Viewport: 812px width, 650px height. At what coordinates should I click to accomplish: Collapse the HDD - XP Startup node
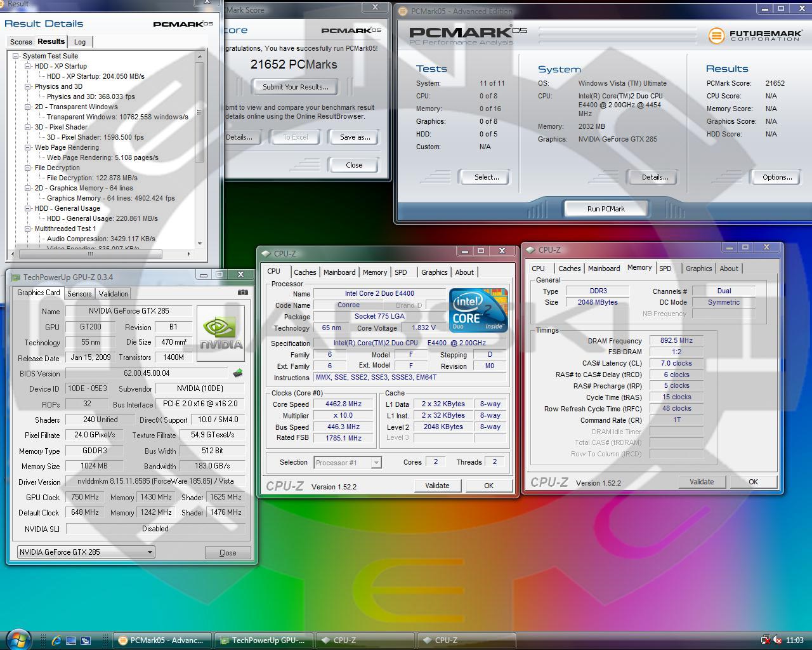point(28,66)
